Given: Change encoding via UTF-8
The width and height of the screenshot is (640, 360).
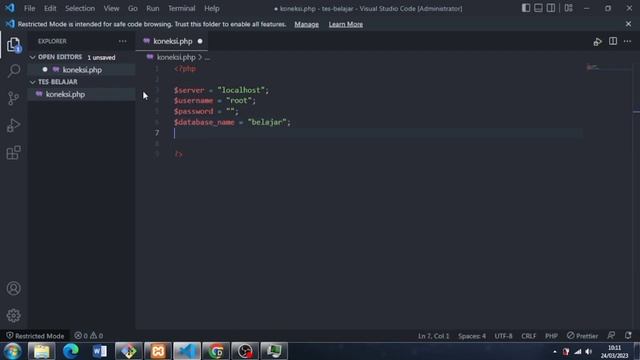Looking at the screenshot, I should 503,336.
